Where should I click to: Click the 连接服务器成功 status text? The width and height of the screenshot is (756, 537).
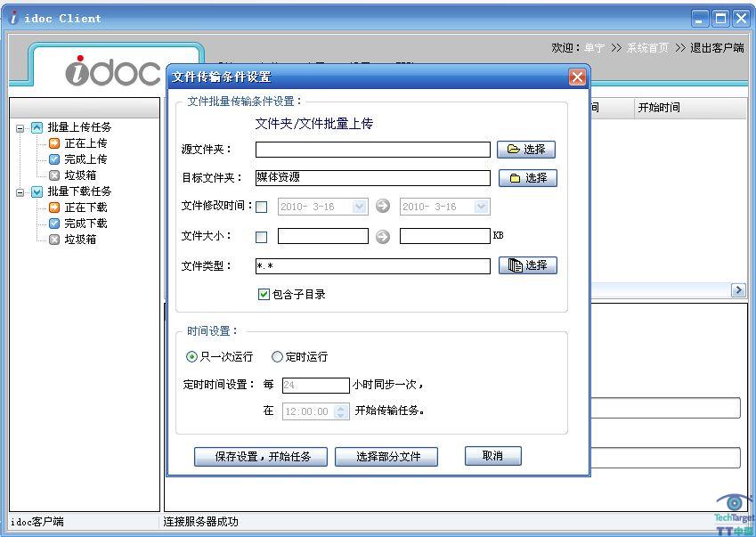tap(200, 522)
